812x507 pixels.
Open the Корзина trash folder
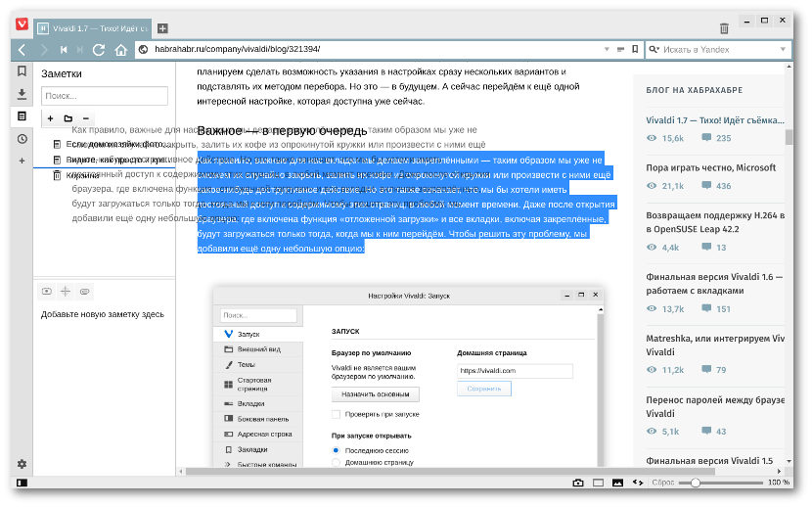[76, 175]
